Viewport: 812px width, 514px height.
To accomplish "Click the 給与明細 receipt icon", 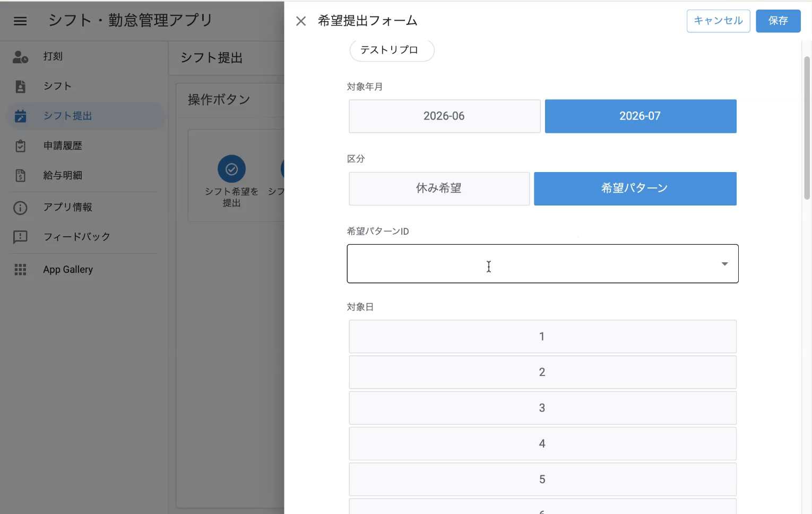I will tap(20, 176).
